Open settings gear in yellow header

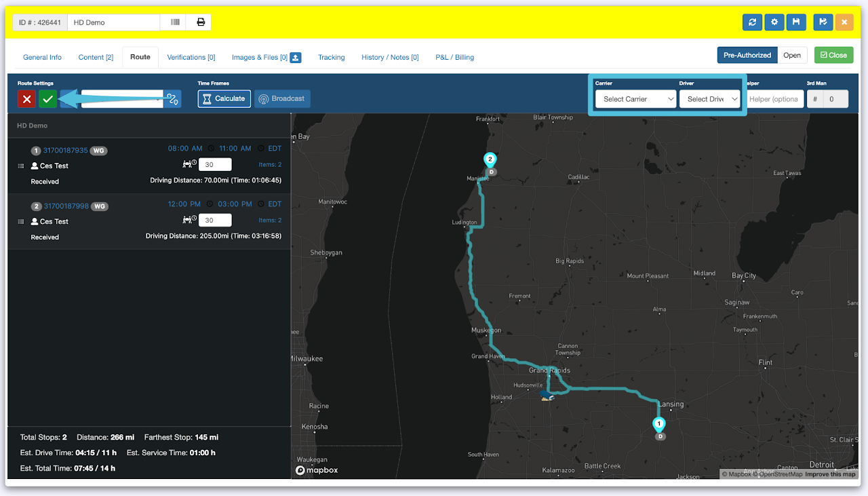[774, 22]
